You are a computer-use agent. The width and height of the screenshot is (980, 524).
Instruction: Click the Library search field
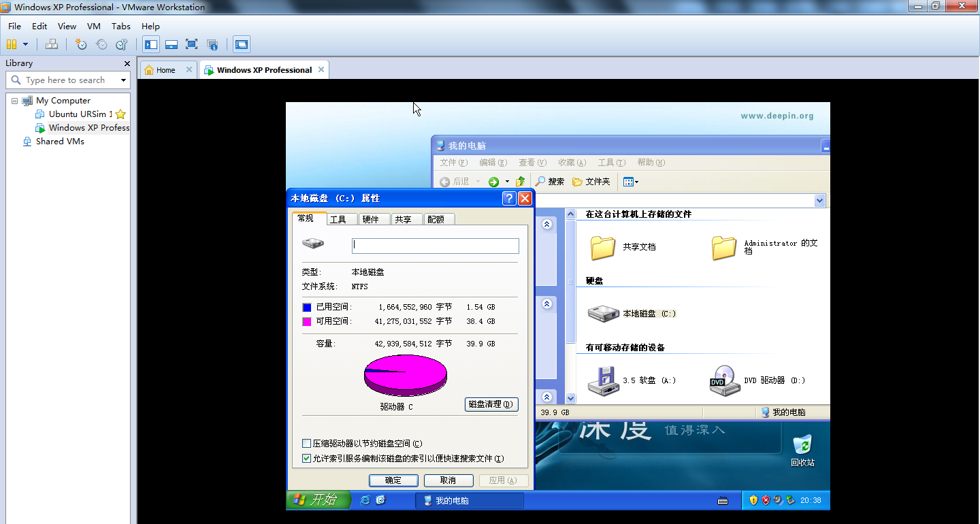point(67,80)
